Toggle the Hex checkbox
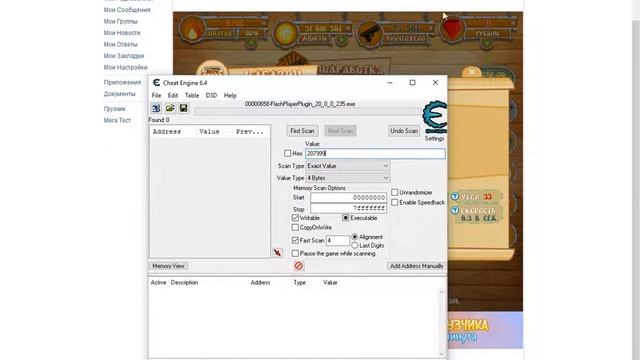640x360 pixels. pyautogui.click(x=287, y=153)
